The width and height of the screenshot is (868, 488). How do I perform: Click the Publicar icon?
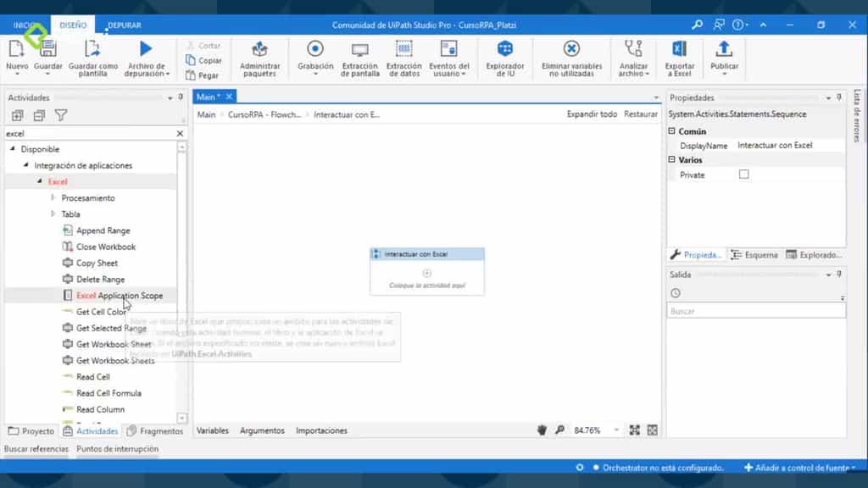coord(724,49)
